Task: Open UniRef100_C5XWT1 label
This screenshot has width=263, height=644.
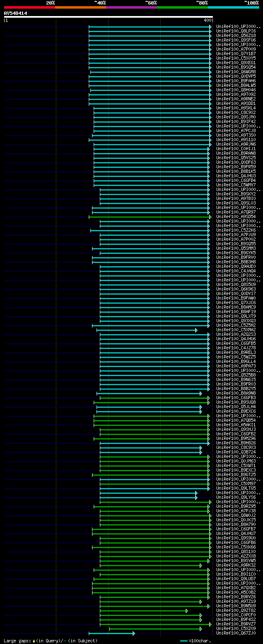Action: pos(236,465)
